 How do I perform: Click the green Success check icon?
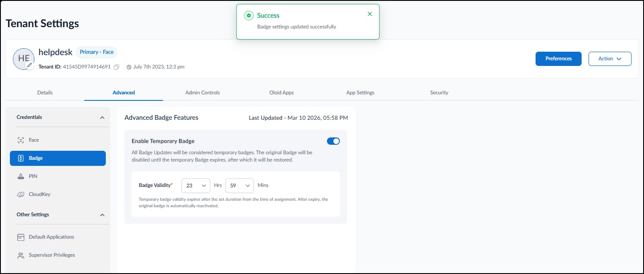[248, 16]
